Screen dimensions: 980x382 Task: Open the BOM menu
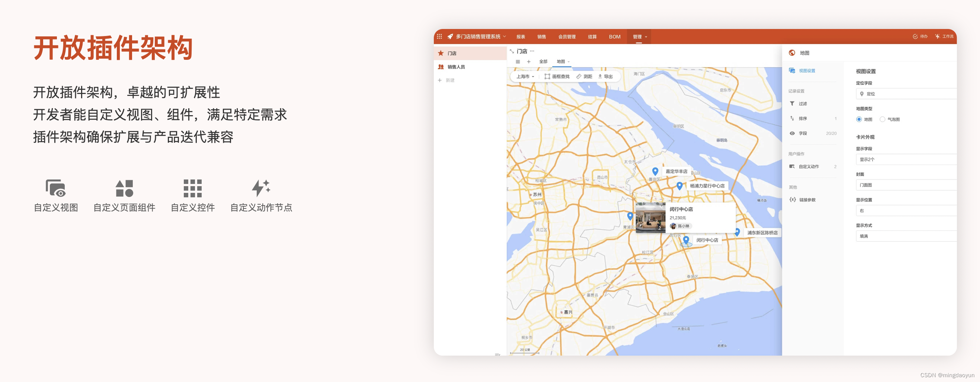click(614, 36)
